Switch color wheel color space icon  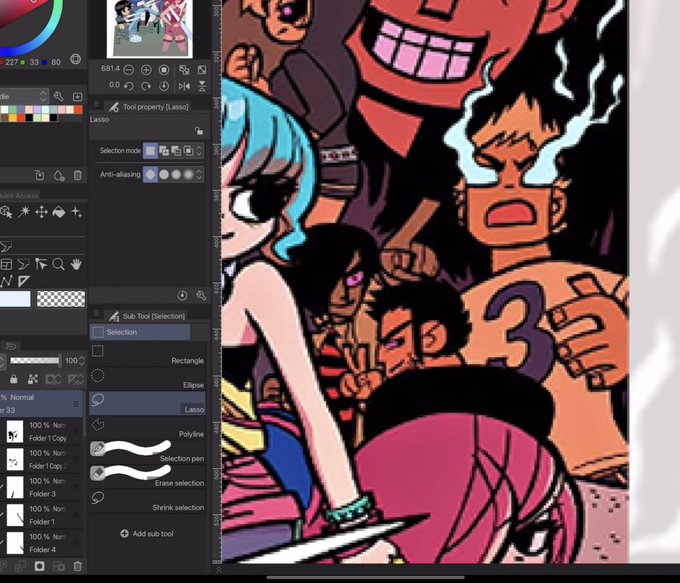click(x=75, y=59)
